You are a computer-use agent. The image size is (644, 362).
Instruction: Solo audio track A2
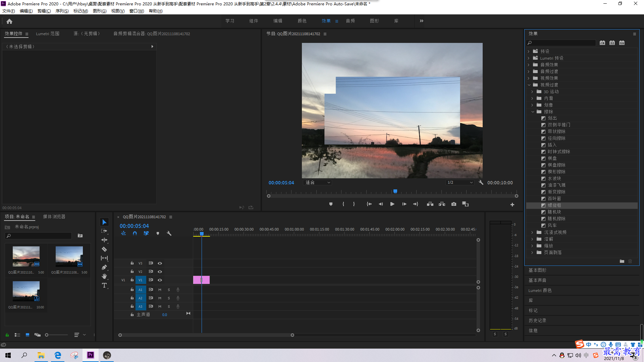[169, 298]
